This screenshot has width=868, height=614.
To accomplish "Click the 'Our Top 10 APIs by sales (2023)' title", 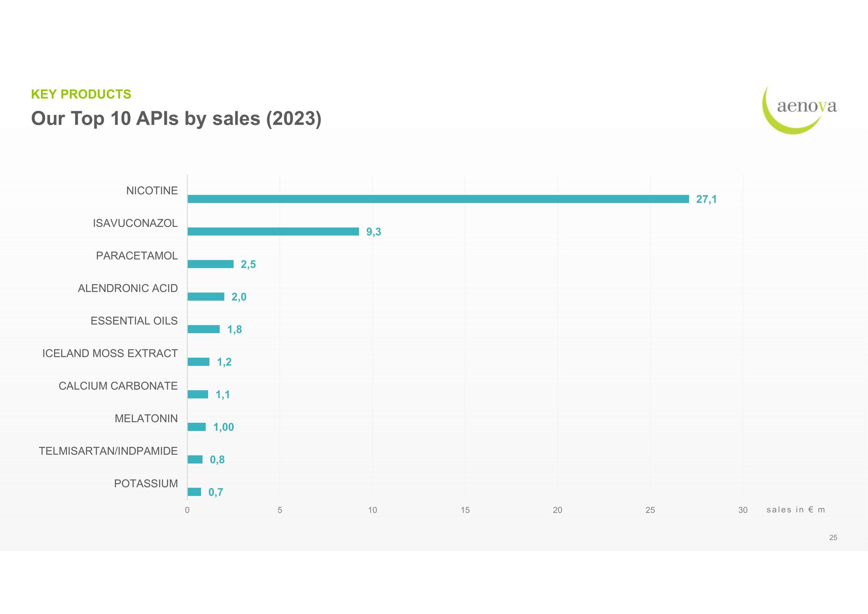I will [x=176, y=119].
